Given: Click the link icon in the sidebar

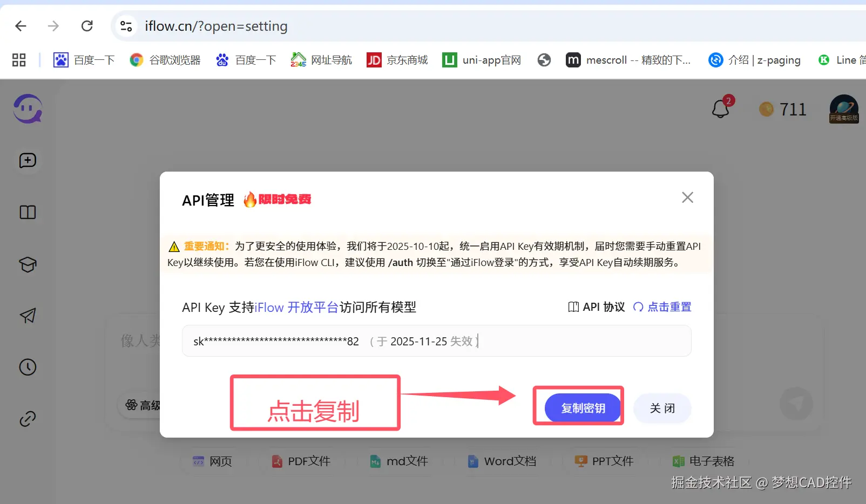Looking at the screenshot, I should [x=28, y=418].
